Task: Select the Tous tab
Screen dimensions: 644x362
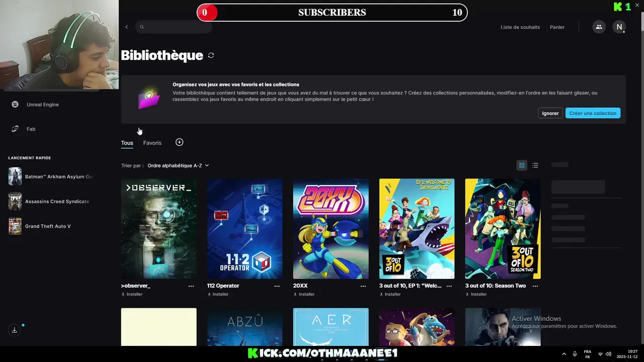Action: [127, 143]
